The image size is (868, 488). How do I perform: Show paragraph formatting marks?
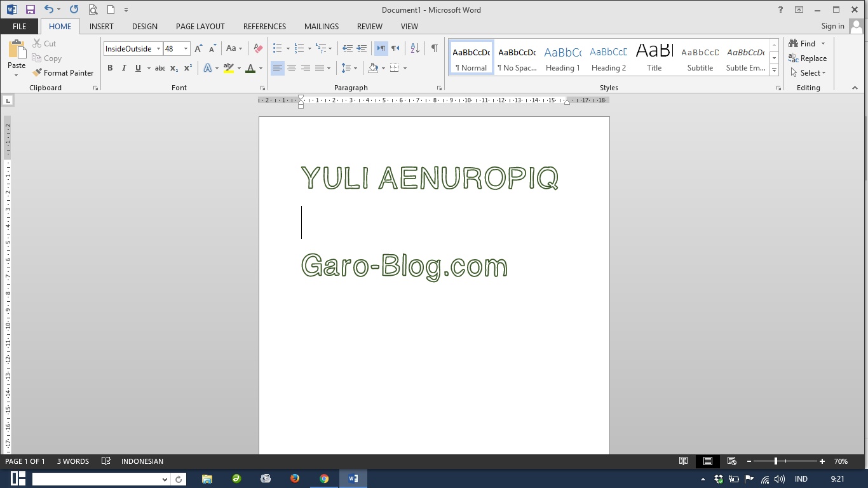pyautogui.click(x=435, y=48)
